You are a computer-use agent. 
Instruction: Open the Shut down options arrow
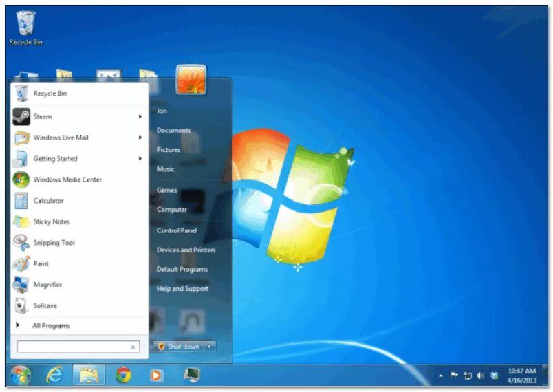click(210, 347)
